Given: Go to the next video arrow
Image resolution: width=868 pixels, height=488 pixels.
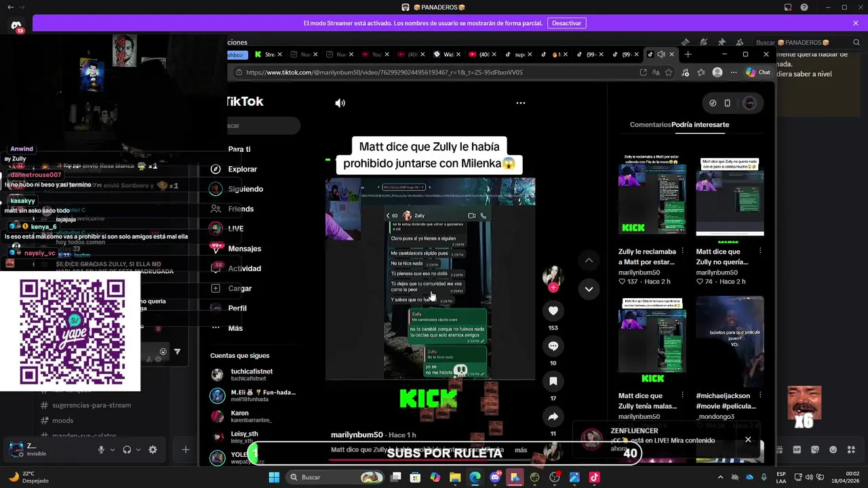Looking at the screenshot, I should pos(589,289).
